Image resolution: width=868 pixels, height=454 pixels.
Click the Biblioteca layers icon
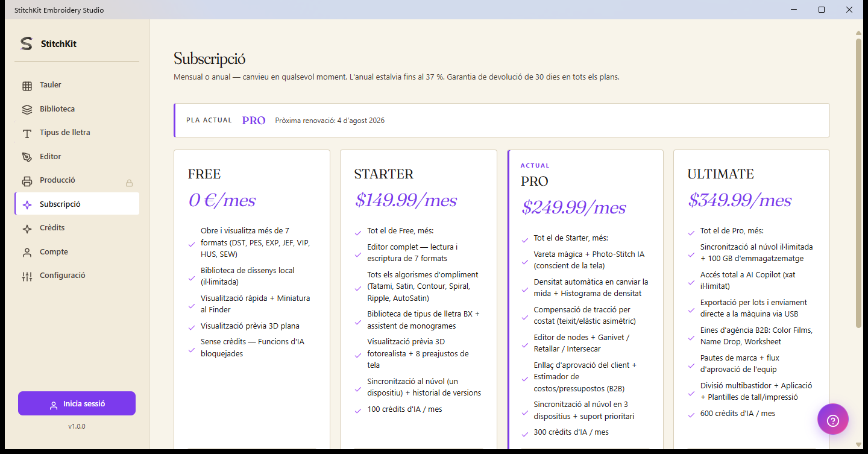tap(27, 109)
